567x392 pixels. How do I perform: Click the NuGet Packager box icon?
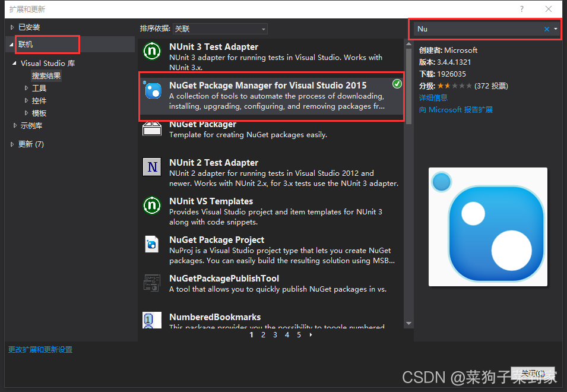coord(152,128)
